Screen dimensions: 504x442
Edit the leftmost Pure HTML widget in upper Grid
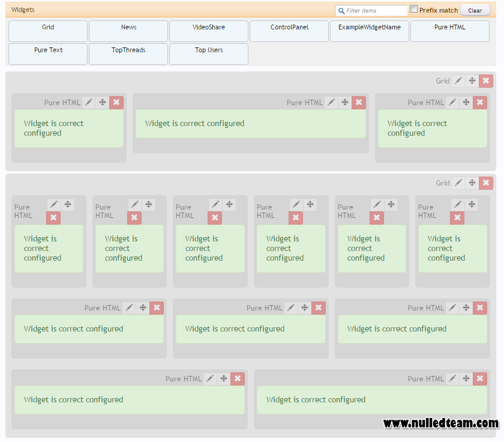click(89, 103)
